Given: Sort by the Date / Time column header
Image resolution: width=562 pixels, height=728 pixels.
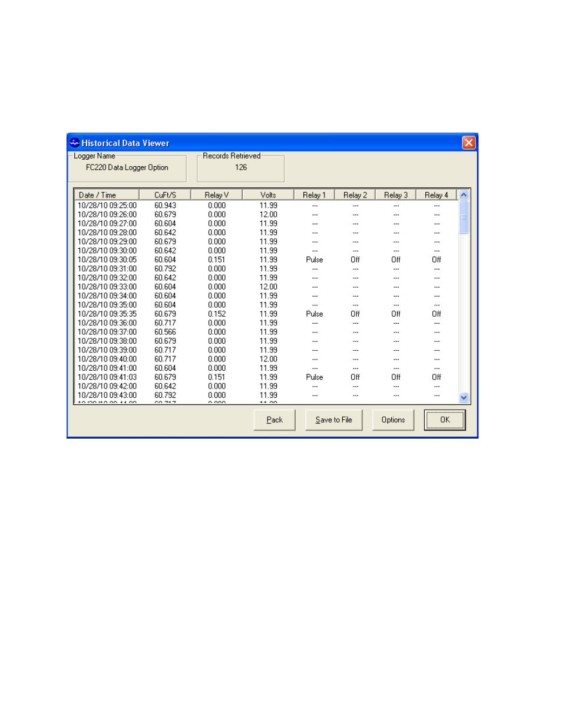Looking at the screenshot, I should (107, 195).
